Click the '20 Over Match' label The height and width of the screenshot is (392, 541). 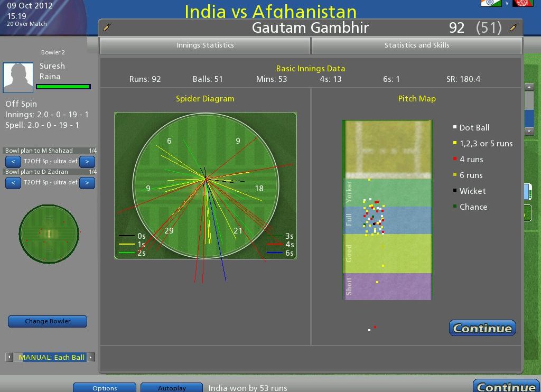click(26, 24)
